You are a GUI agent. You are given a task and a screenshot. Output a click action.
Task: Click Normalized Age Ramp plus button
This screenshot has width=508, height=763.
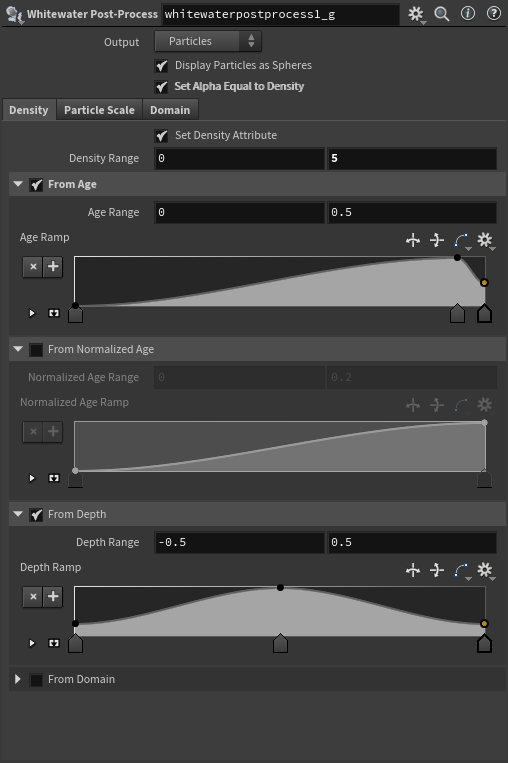pos(53,432)
